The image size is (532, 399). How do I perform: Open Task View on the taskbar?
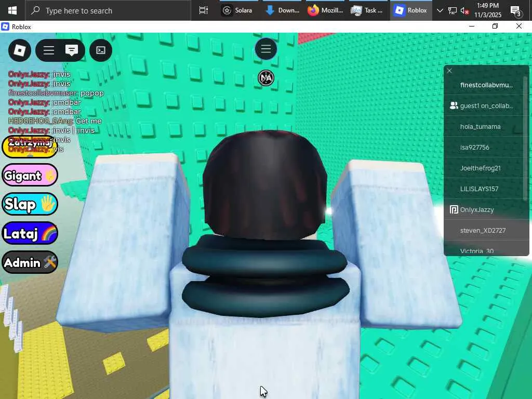tap(204, 10)
